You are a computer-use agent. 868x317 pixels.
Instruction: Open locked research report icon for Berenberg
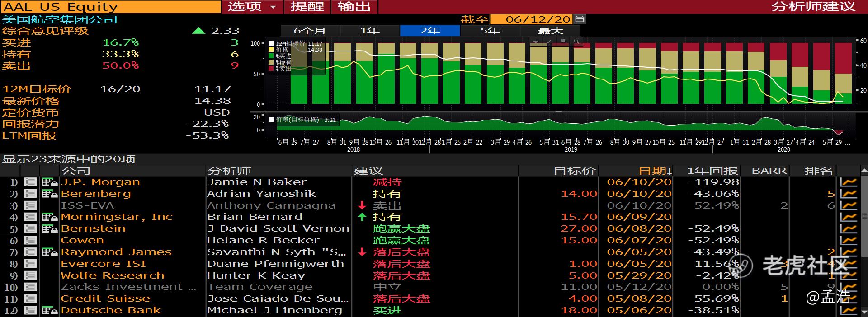tap(49, 194)
